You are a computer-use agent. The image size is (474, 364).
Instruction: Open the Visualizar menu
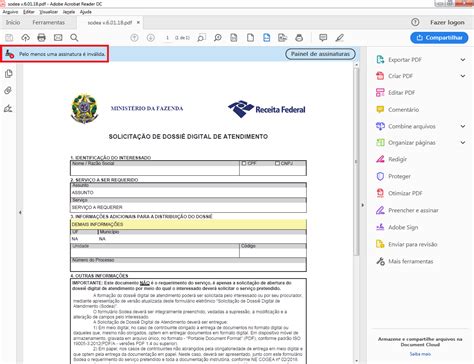pyautogui.click(x=49, y=12)
